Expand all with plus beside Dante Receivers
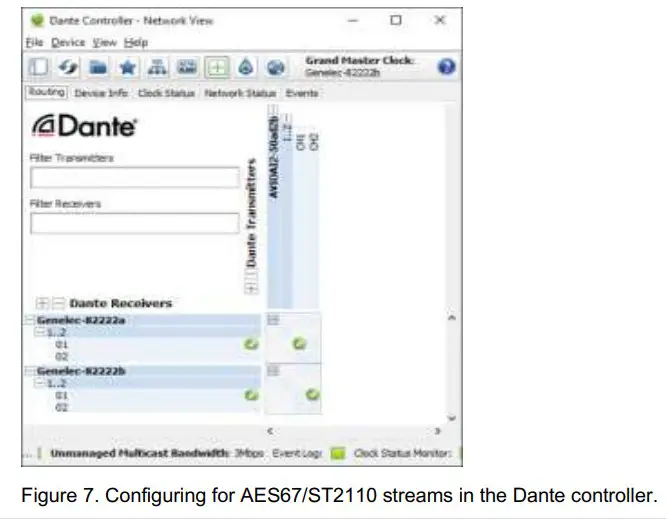 pyautogui.click(x=42, y=303)
